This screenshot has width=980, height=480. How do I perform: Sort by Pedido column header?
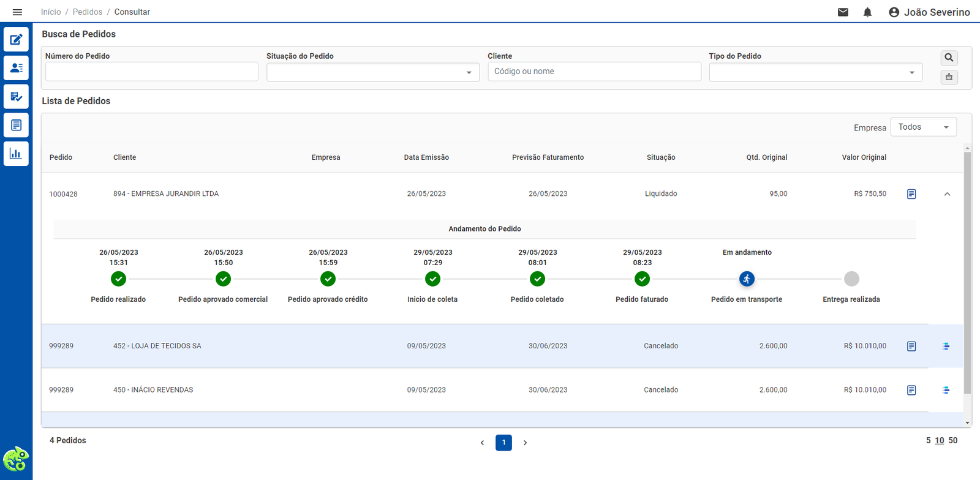click(x=61, y=157)
